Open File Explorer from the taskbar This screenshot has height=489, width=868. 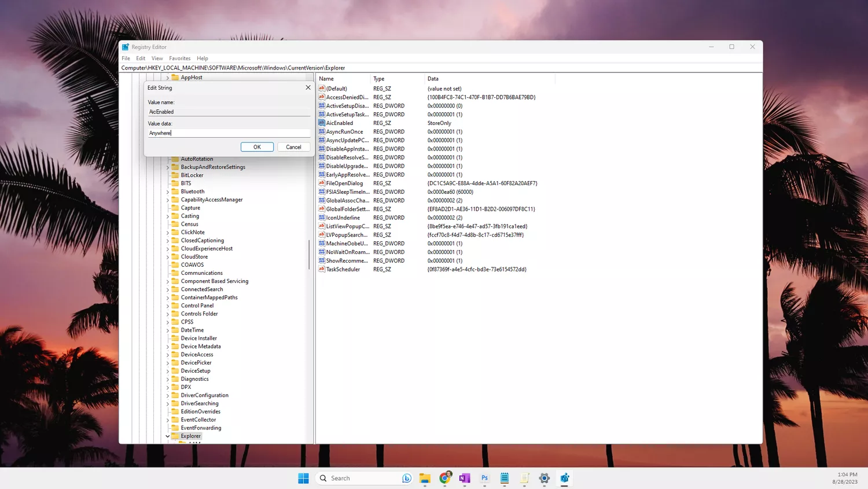(x=425, y=478)
